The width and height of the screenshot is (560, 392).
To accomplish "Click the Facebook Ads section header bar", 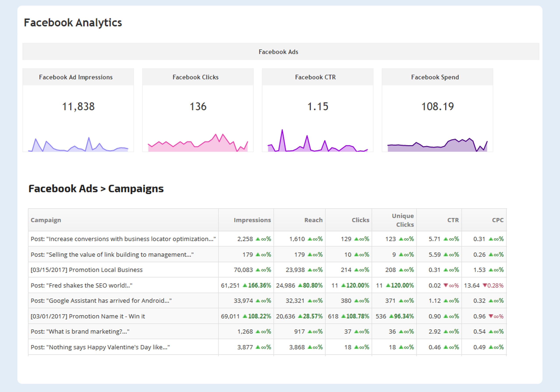I will [278, 52].
